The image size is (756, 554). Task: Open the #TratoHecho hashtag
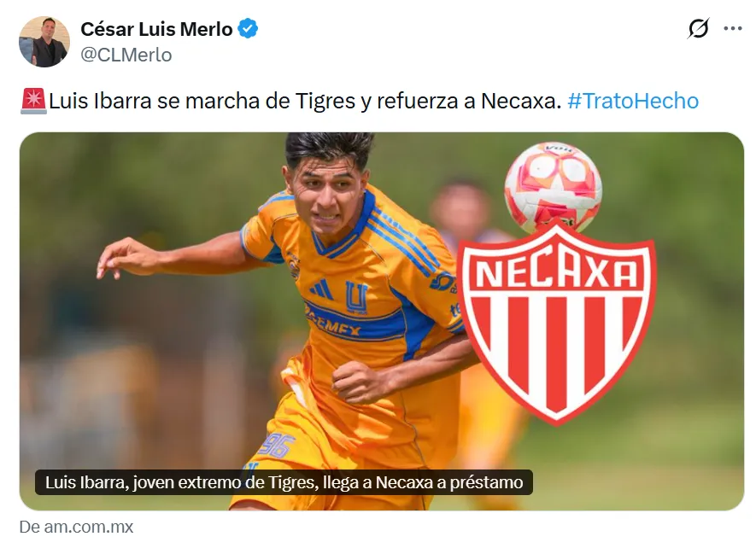[x=633, y=102]
